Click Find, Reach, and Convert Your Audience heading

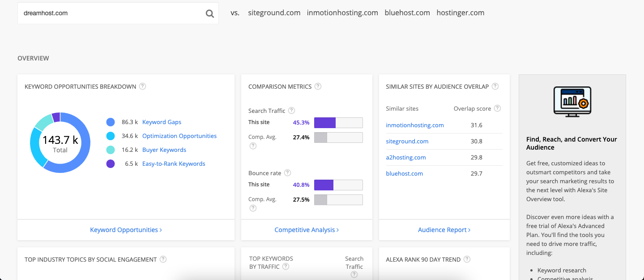pos(571,143)
